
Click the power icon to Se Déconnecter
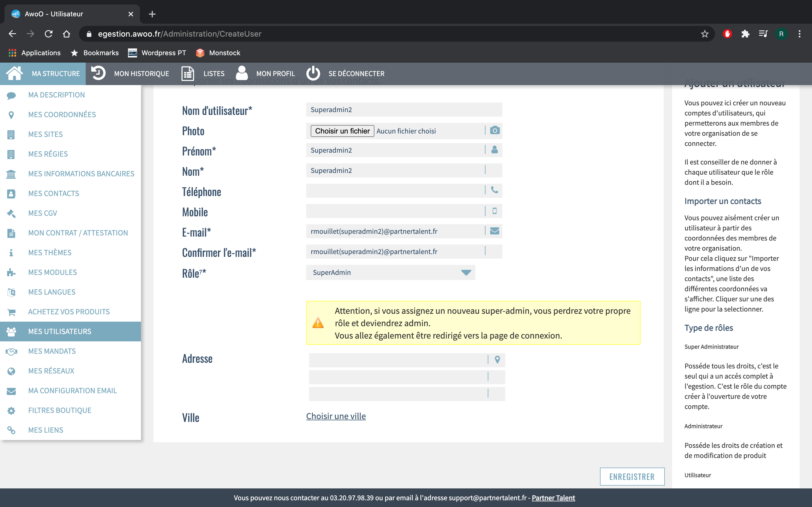click(x=313, y=73)
